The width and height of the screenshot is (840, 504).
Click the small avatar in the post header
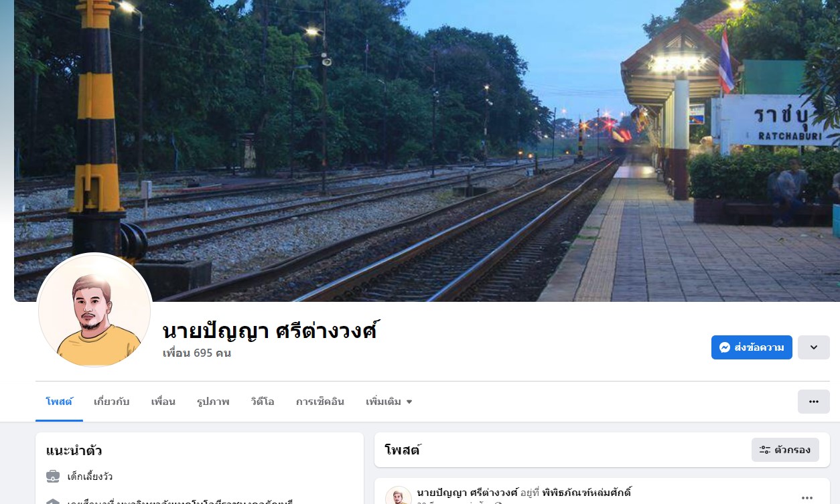[399, 496]
